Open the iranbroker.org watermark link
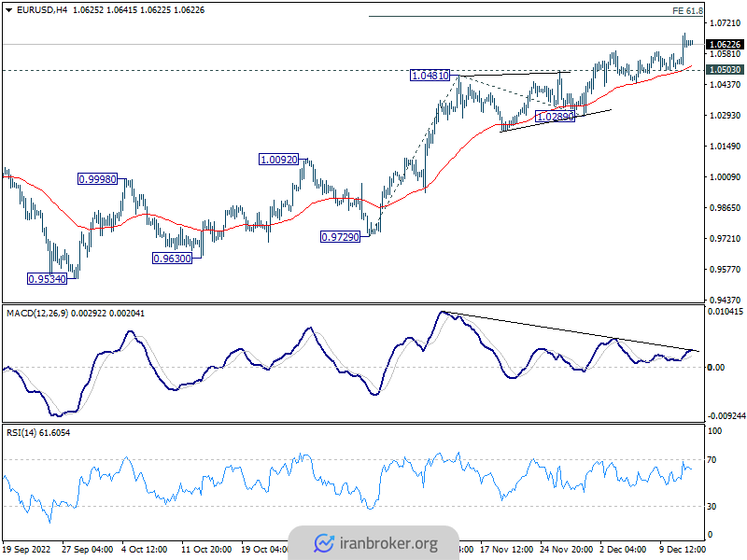This screenshot has width=747, height=560. pos(388,543)
